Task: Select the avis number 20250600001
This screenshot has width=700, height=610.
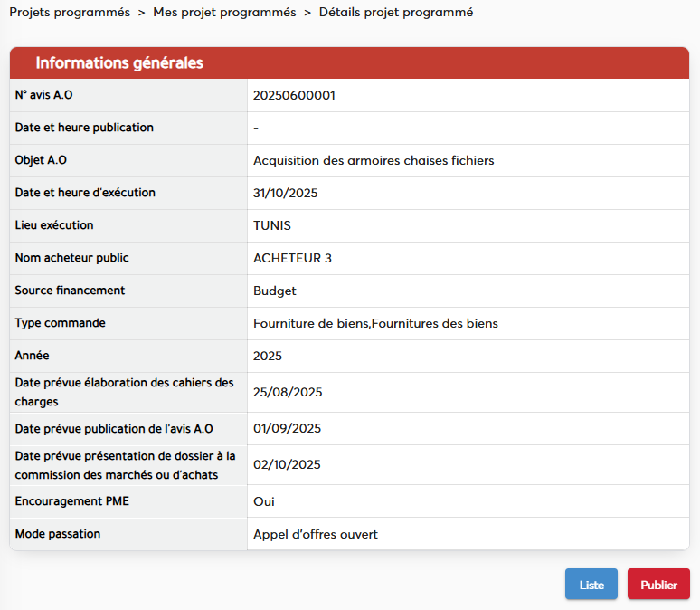Action: pyautogui.click(x=294, y=95)
